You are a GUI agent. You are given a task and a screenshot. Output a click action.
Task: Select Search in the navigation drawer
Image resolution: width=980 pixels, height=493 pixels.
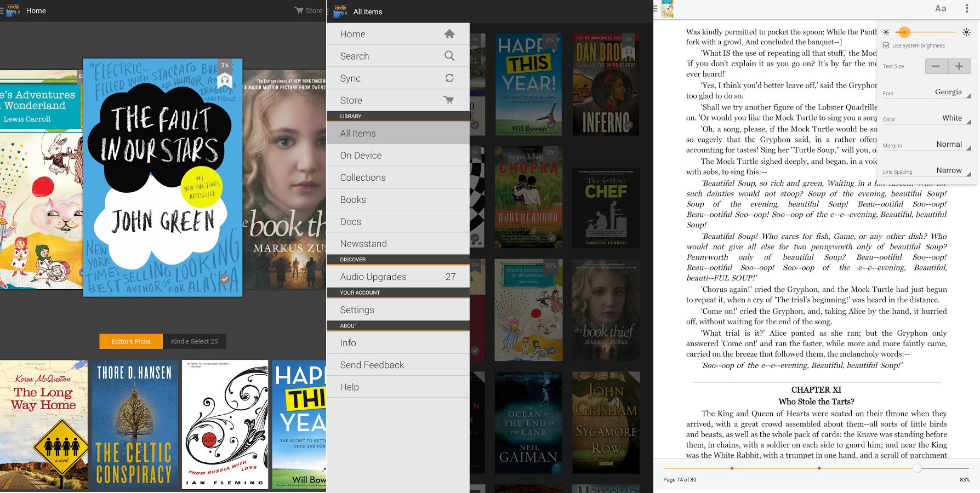[398, 56]
